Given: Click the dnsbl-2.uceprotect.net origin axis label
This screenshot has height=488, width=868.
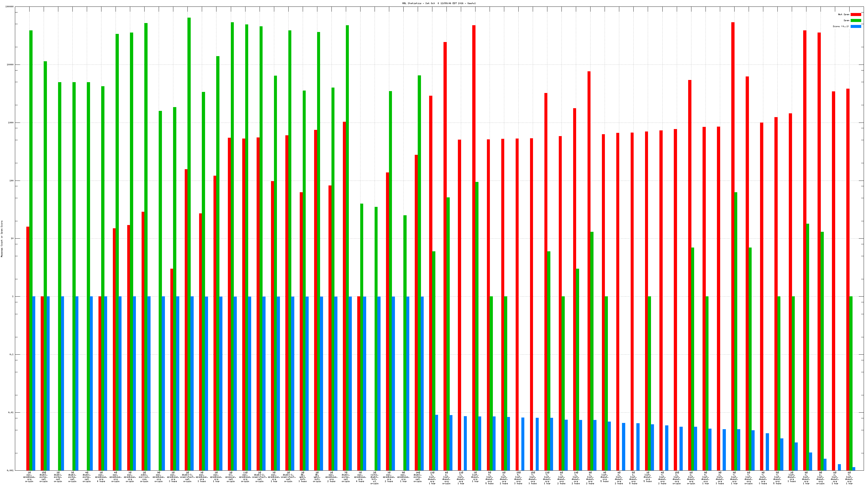Looking at the screenshot, I should pyautogui.click(x=260, y=477).
